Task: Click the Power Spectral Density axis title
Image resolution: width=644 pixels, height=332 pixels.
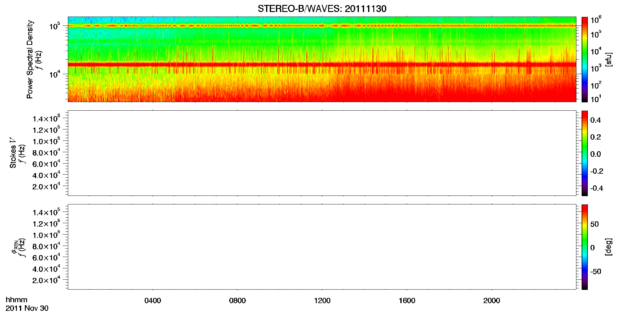Action: pos(30,59)
